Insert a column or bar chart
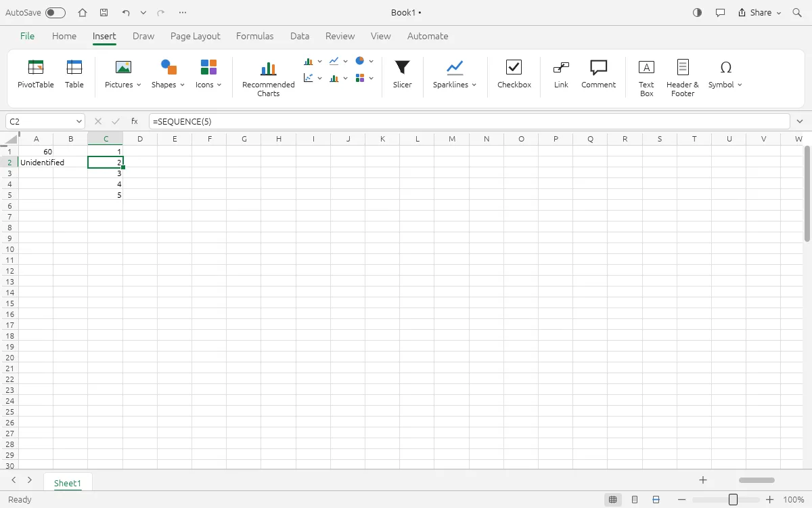 pos(309,61)
